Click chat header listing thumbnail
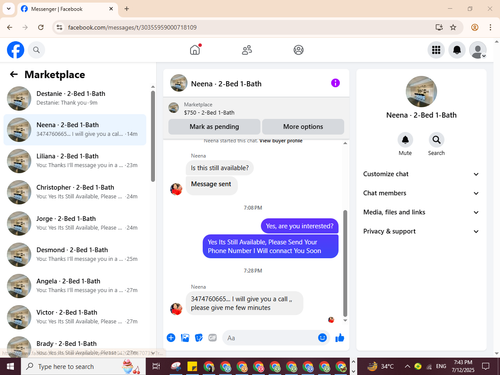Image resolution: width=500 pixels, height=375 pixels. pos(179,83)
